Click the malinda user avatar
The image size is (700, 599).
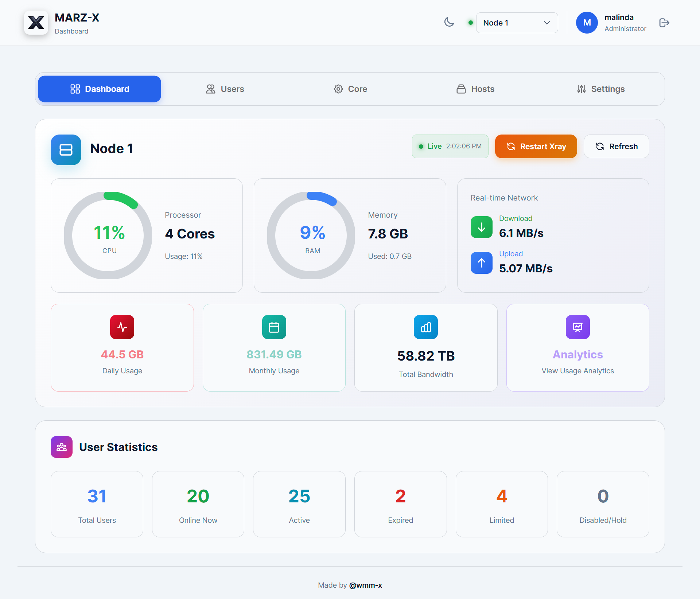[587, 23]
